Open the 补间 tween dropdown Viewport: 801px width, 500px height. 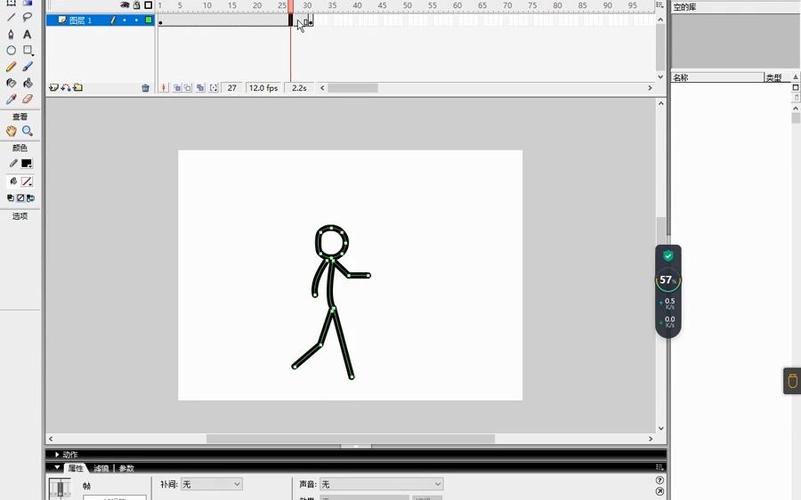pyautogui.click(x=211, y=484)
